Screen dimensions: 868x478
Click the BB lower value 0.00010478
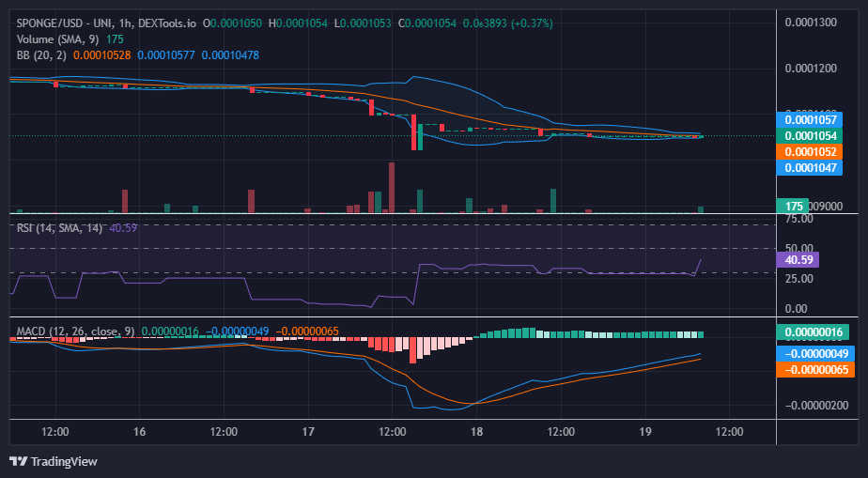[230, 55]
